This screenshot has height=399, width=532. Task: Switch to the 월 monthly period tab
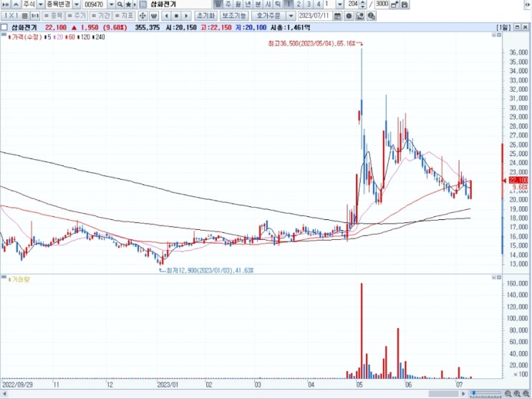click(x=238, y=4)
